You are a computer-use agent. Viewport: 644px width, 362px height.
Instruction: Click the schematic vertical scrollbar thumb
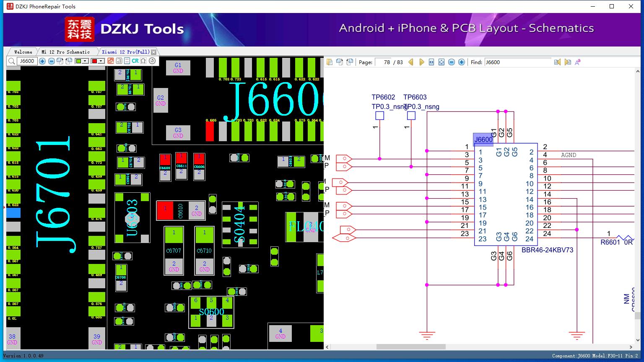coord(638,315)
